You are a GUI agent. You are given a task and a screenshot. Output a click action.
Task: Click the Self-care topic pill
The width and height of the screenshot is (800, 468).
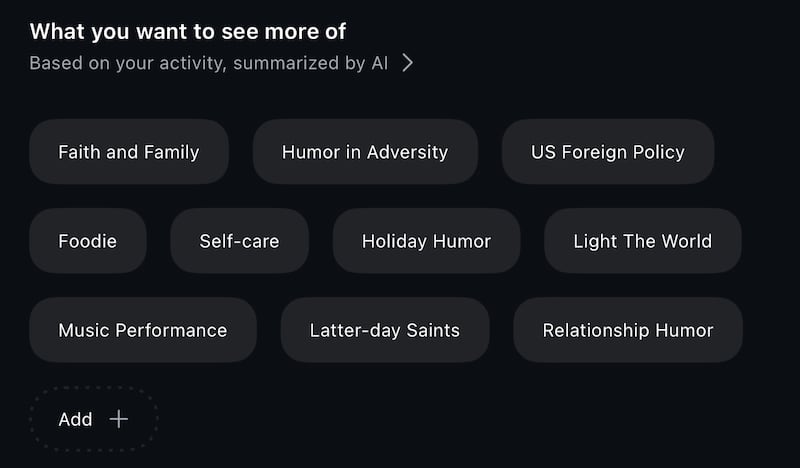(x=239, y=241)
